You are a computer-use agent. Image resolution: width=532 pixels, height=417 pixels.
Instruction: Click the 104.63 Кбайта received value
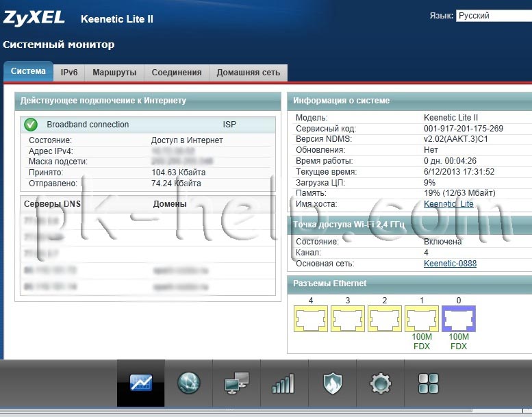coord(179,173)
